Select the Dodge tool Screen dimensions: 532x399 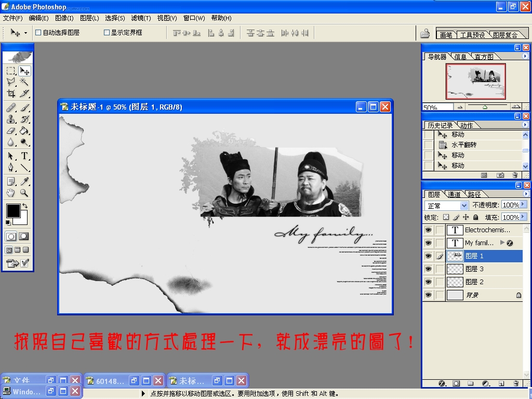tap(24, 142)
